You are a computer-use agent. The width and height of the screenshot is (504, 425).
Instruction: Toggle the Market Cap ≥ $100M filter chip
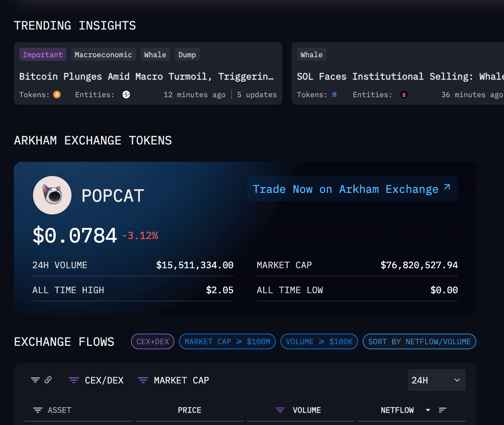tap(227, 342)
